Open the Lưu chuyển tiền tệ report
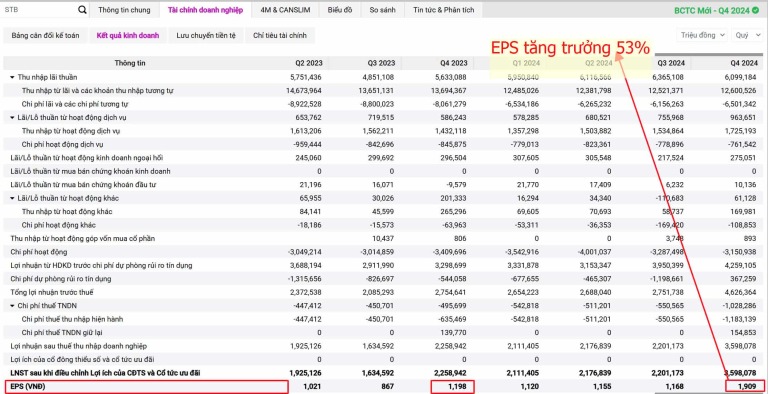The width and height of the screenshot is (768, 394). click(206, 35)
